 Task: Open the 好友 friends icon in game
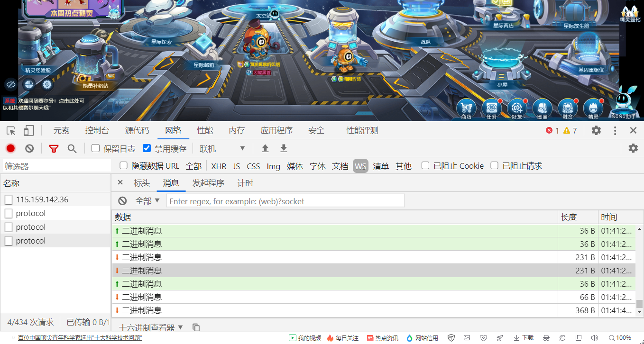tap(517, 109)
